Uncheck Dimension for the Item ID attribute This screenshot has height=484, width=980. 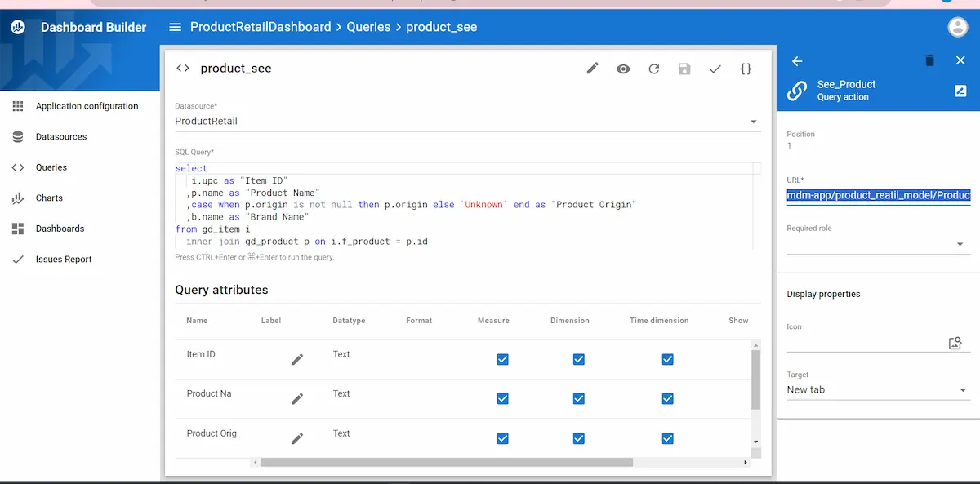[x=578, y=359]
